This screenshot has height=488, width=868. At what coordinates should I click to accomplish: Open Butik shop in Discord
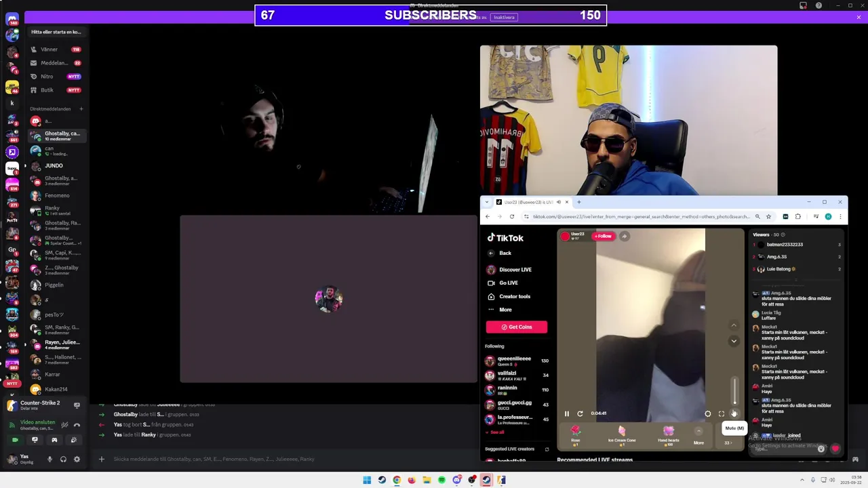[x=56, y=90]
